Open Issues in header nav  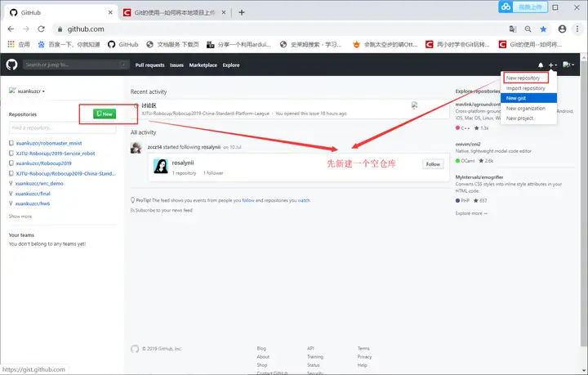(x=176, y=65)
